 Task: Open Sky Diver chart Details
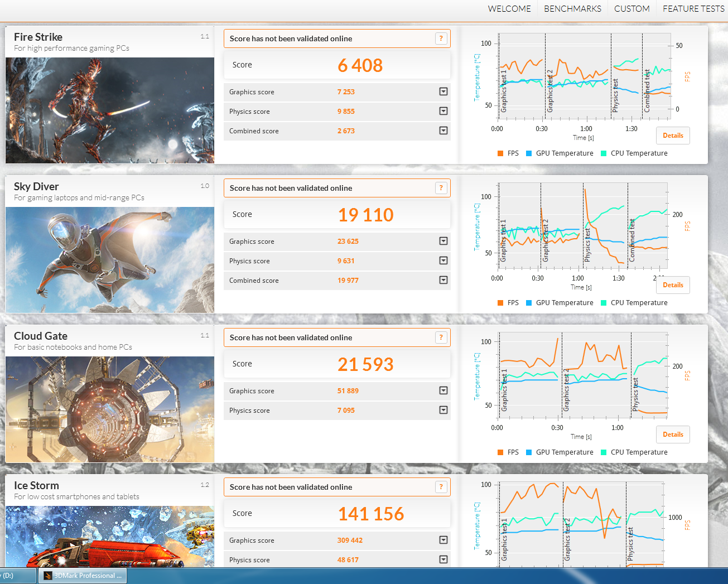[x=673, y=285]
